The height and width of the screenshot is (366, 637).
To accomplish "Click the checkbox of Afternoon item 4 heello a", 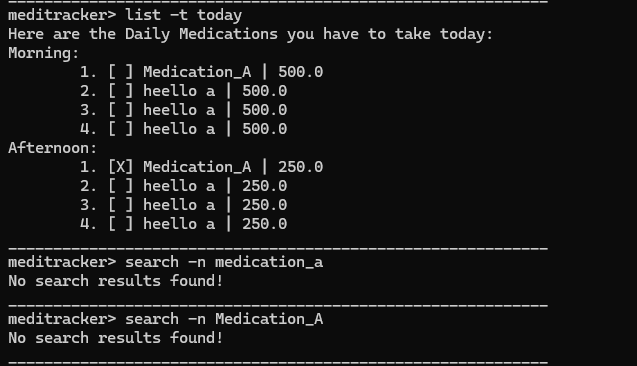I will click(121, 224).
